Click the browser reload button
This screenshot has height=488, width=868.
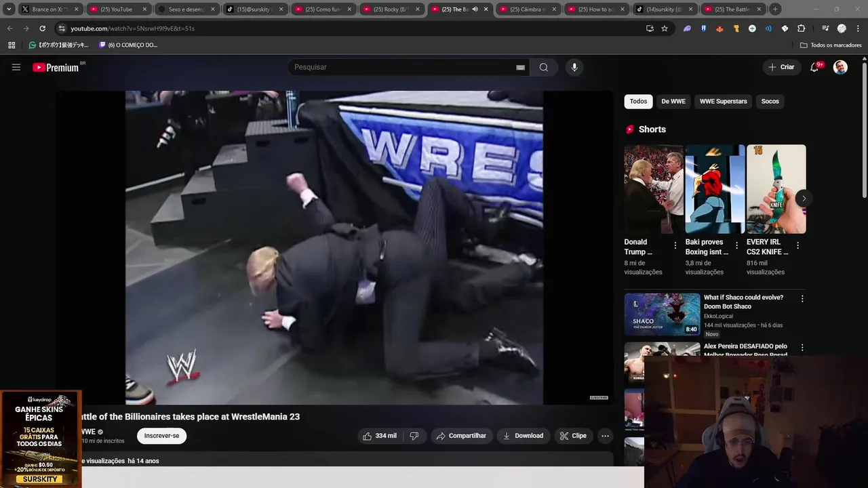tap(42, 28)
